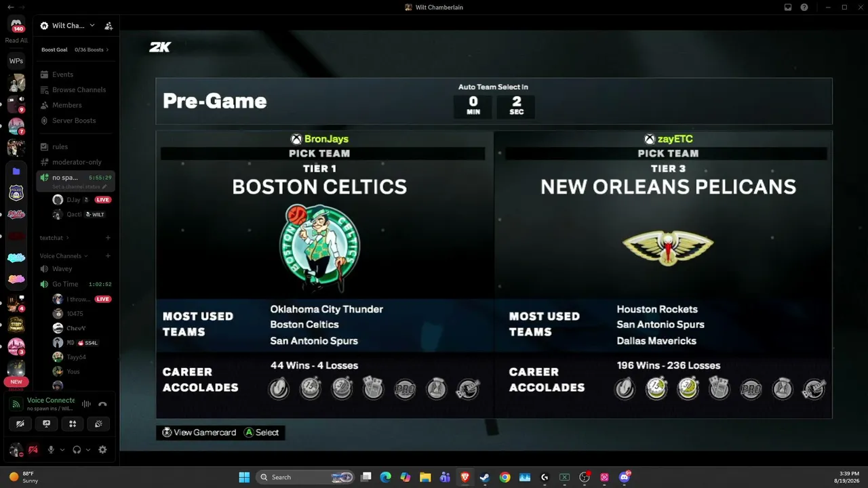Screen dimensions: 868x488
Task: Click the New Orleans Pelicans logo
Action: pyautogui.click(x=668, y=248)
